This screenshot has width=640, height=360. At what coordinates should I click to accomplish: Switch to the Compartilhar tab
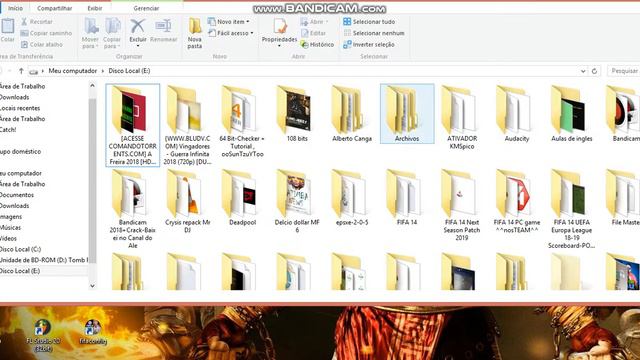coord(54,8)
